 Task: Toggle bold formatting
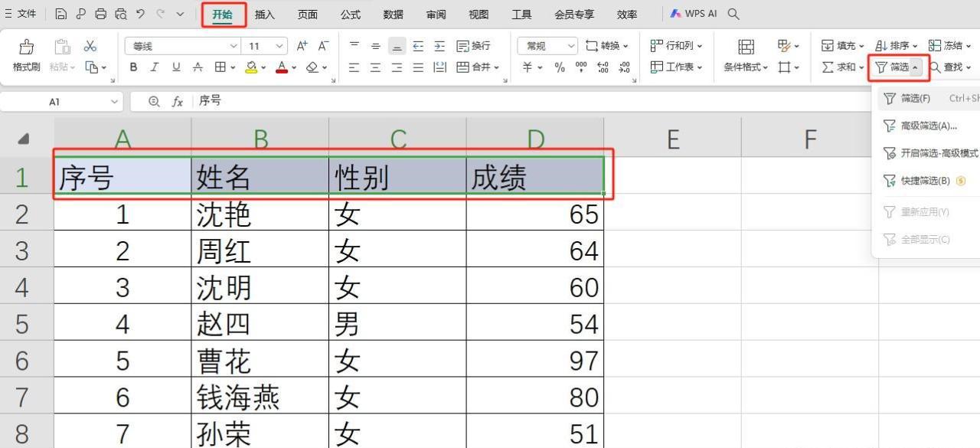(133, 67)
